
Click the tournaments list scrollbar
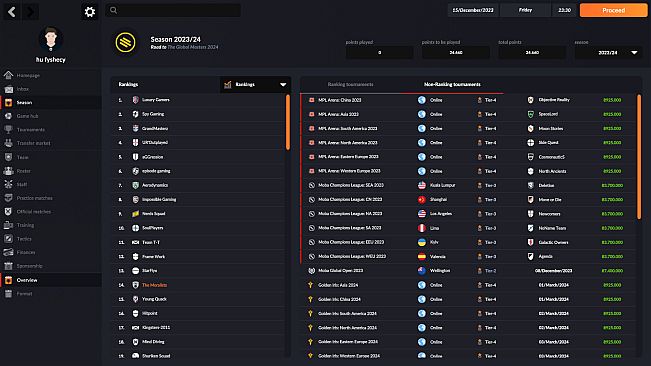pos(639,157)
